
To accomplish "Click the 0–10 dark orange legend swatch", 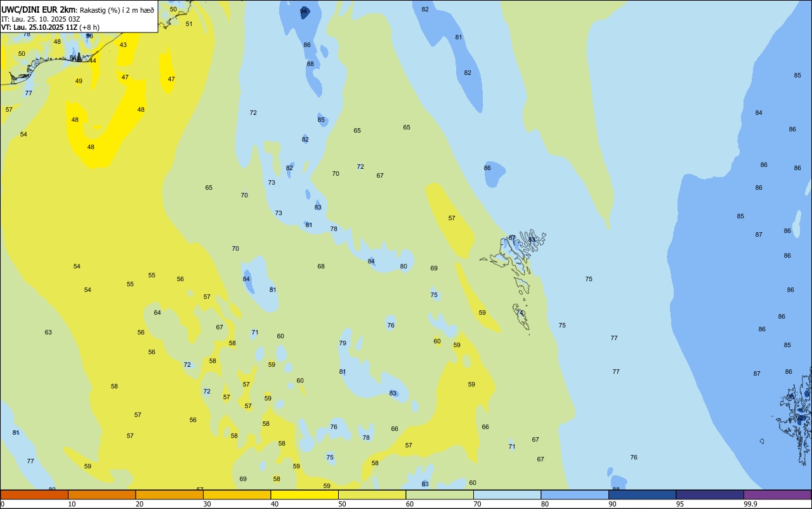I will tap(34, 494).
